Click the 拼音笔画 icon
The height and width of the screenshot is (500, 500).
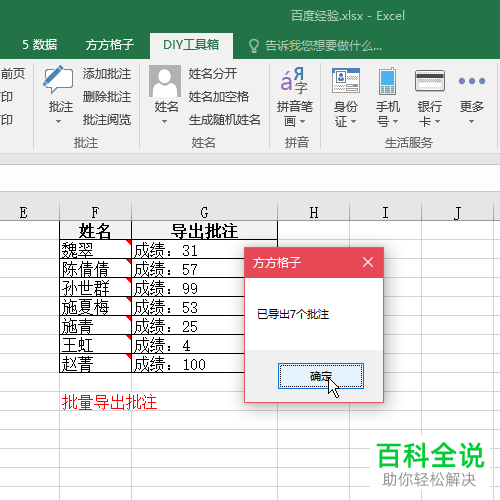[x=294, y=80]
